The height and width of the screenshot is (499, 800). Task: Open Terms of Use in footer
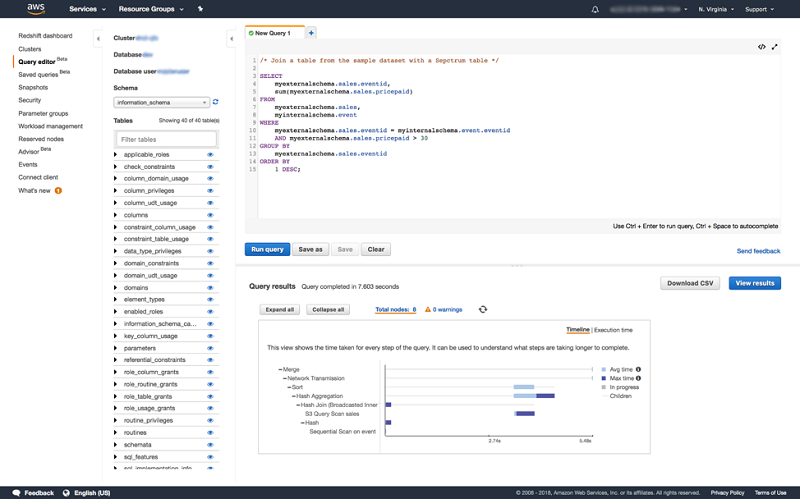[x=770, y=493]
